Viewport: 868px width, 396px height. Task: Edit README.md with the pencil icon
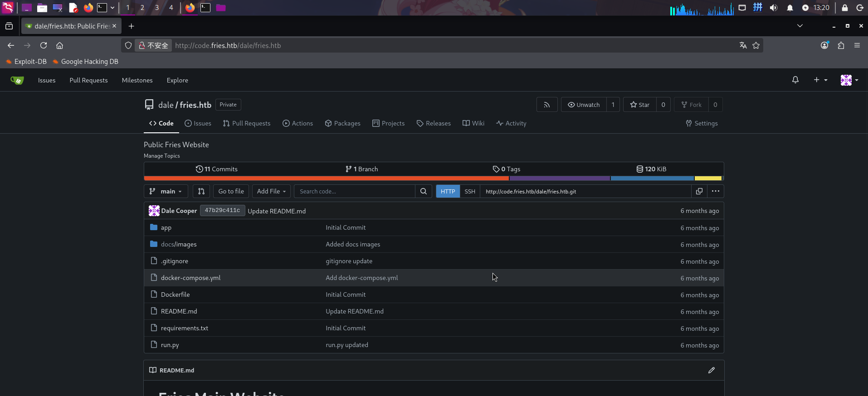tap(712, 370)
